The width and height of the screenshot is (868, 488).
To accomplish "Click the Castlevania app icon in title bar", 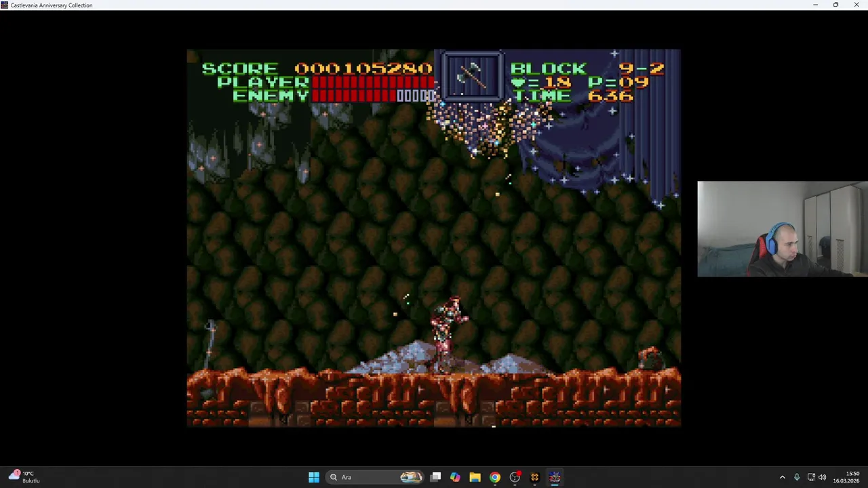I will [5, 5].
